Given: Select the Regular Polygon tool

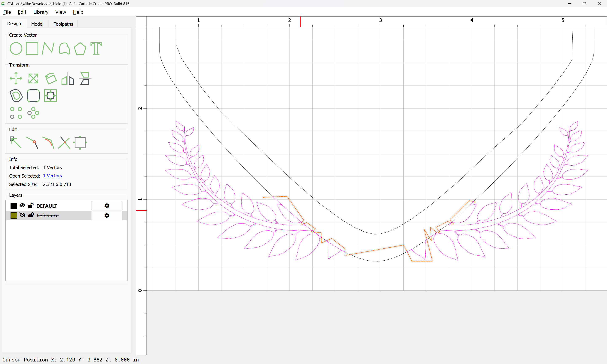Looking at the screenshot, I should (80, 48).
